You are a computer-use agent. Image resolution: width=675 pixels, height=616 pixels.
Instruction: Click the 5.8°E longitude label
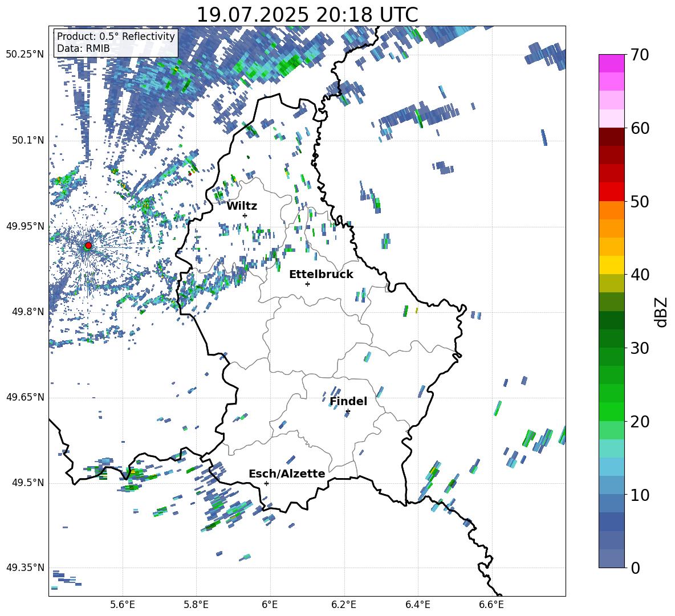point(196,605)
